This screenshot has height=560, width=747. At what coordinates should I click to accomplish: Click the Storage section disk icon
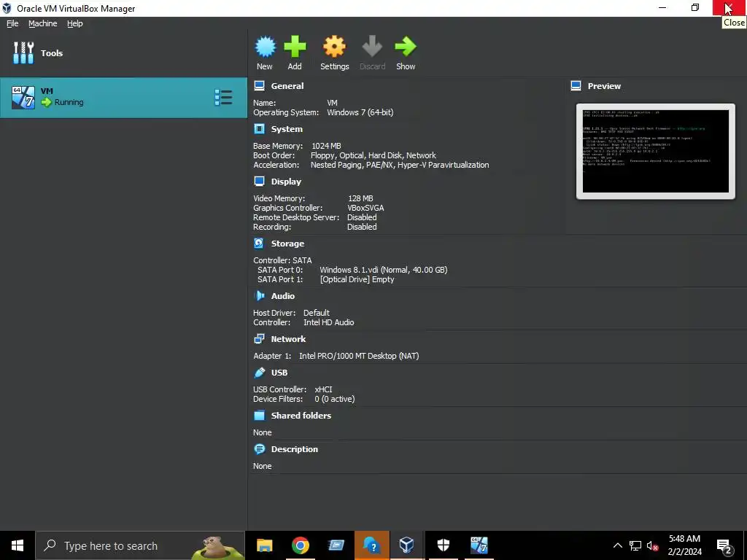pos(259,244)
